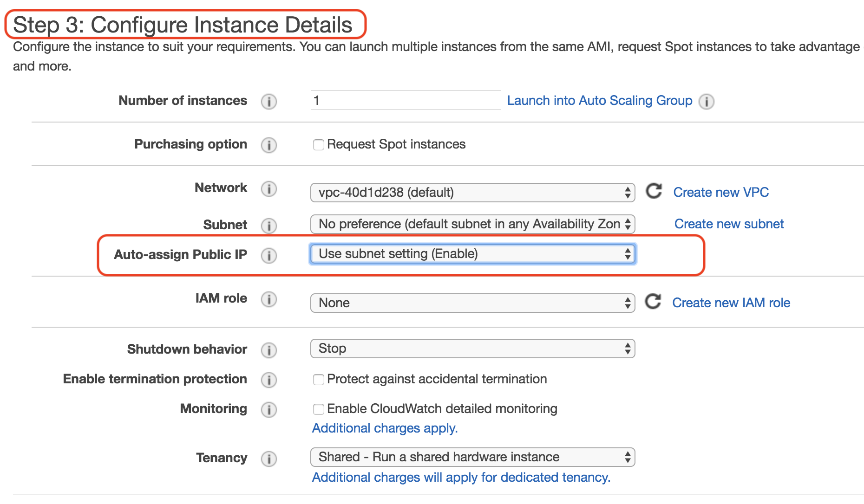Click the Subnet info icon
Image resolution: width=864 pixels, height=504 pixels.
click(269, 226)
